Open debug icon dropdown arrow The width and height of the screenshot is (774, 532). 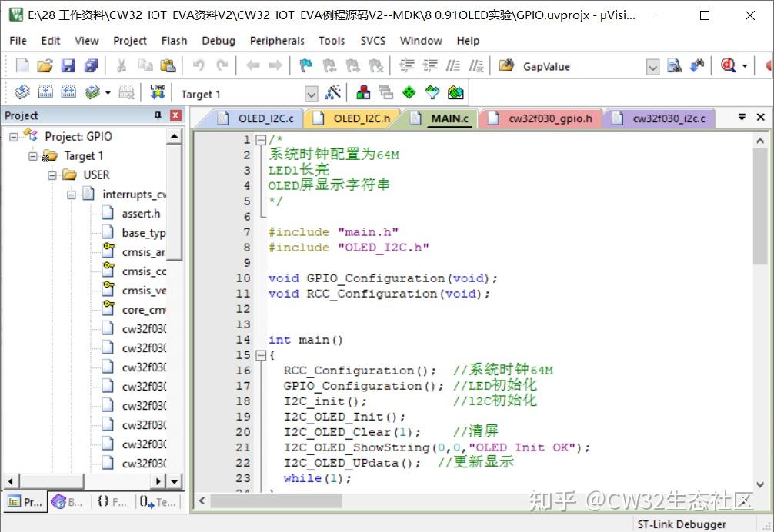[x=745, y=66]
